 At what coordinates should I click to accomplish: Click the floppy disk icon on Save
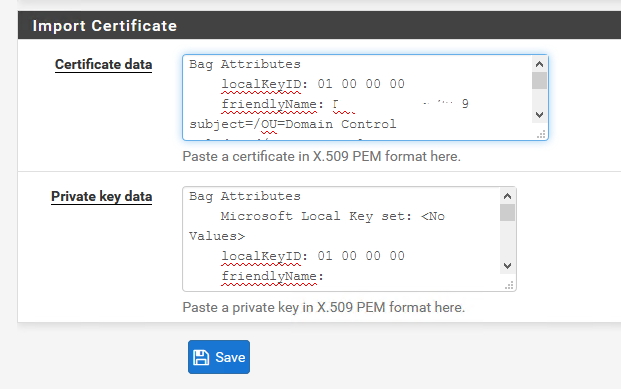tap(201, 357)
